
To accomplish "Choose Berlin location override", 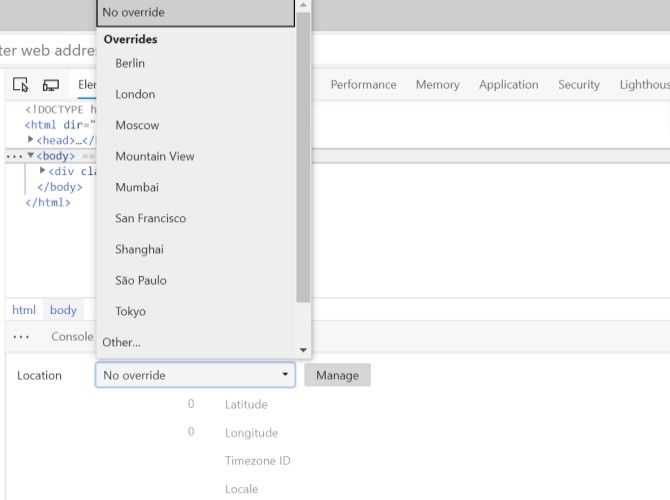I will [x=130, y=63].
